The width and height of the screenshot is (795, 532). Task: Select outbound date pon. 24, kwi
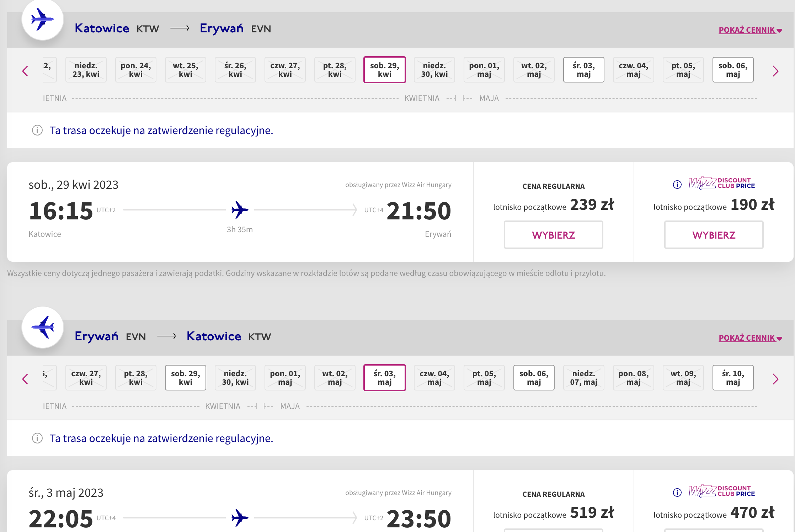click(136, 70)
